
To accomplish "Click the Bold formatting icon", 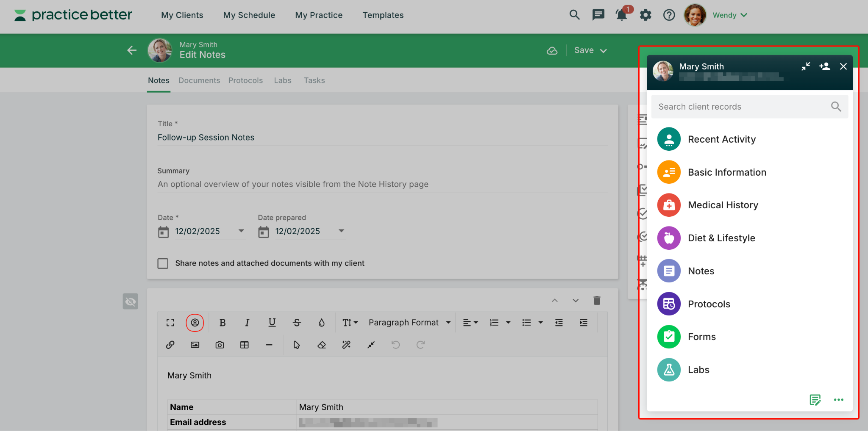I will click(222, 323).
